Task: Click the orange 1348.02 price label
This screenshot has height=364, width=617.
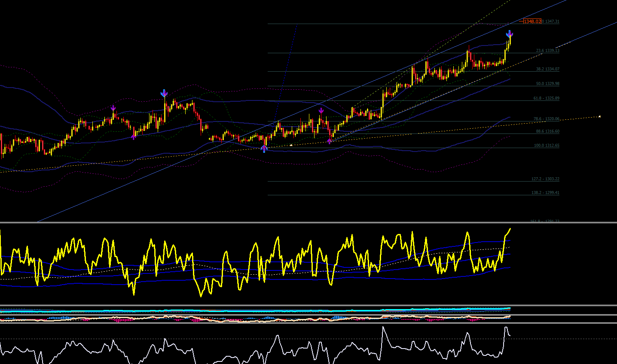Action: click(x=532, y=21)
